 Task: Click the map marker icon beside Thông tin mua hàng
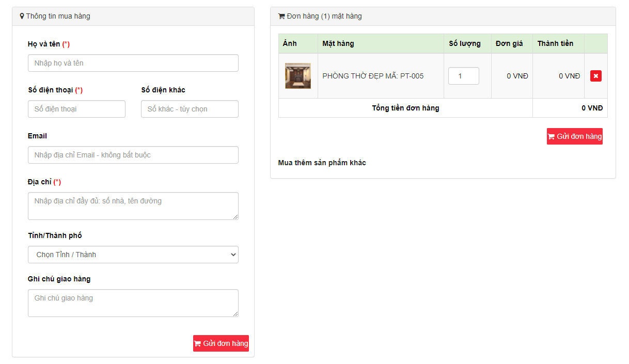point(22,16)
